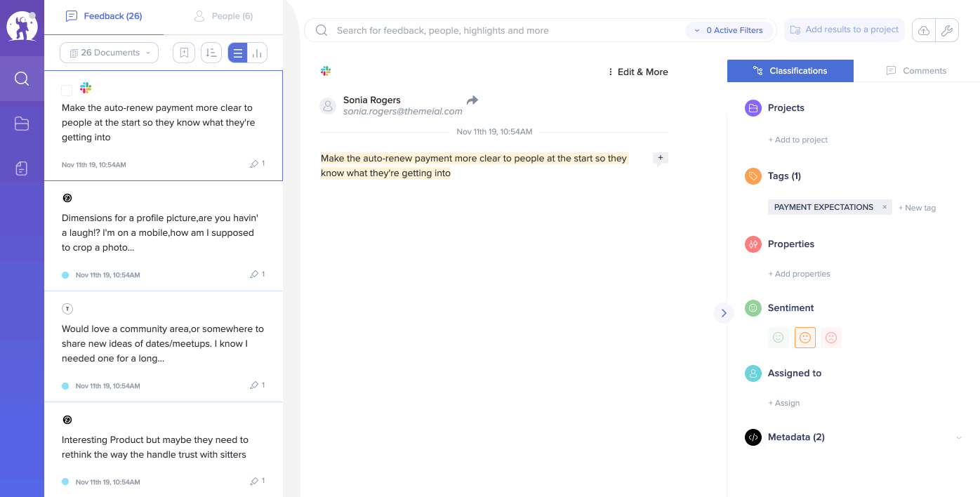This screenshot has width=980, height=497.
Task: Click the black Metadata code icon
Action: (753, 437)
